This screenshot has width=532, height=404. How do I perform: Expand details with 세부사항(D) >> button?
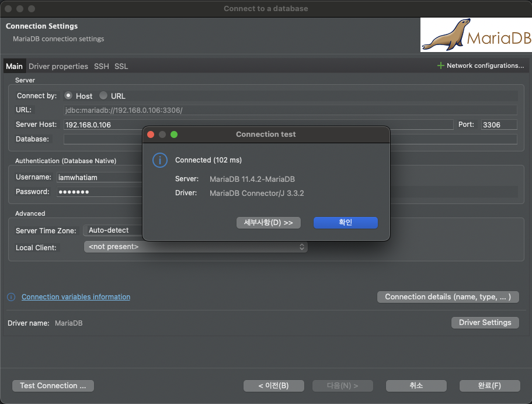269,223
